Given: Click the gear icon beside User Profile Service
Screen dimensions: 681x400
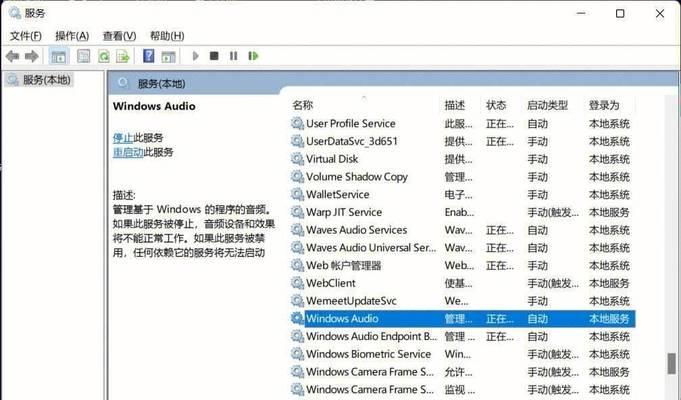Looking at the screenshot, I should (298, 124).
